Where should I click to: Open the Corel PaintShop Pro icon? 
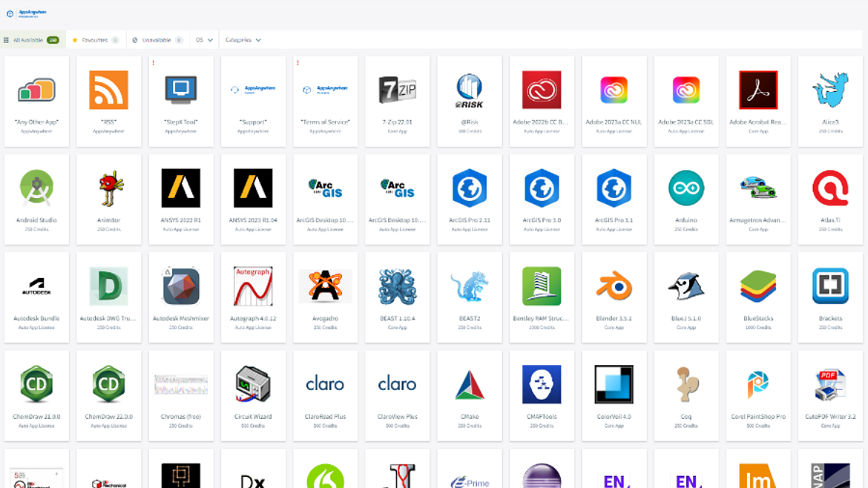tap(758, 384)
